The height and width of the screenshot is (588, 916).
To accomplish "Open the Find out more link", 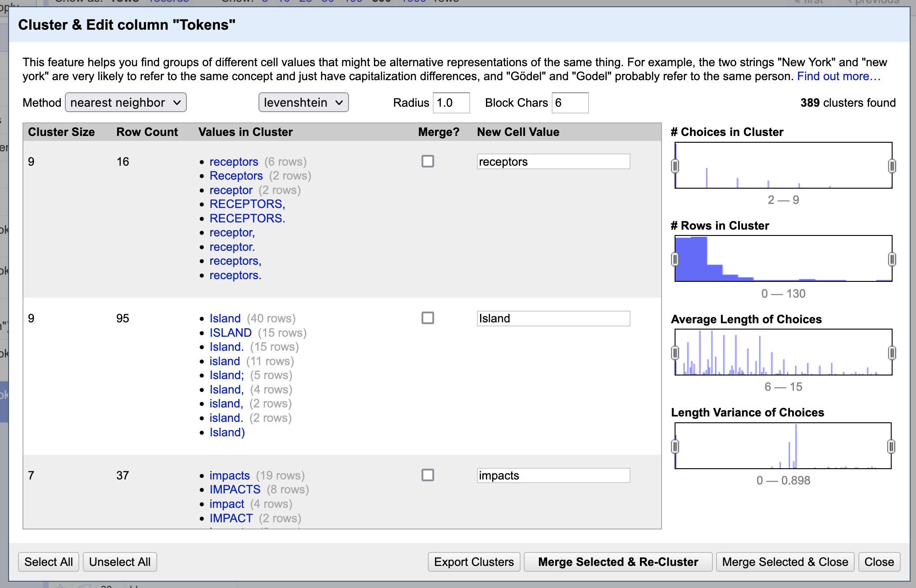I will tap(839, 76).
